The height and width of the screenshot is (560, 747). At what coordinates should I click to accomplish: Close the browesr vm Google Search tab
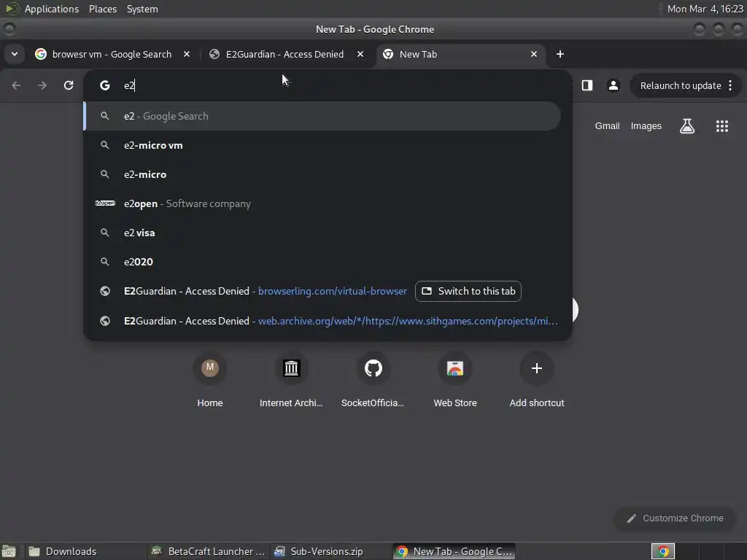(187, 54)
